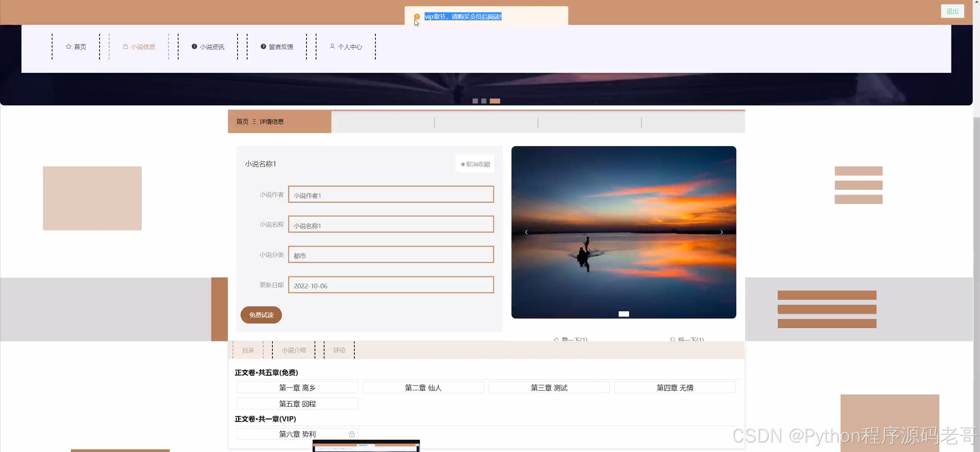Go to next cover image with right arrow
980x452 pixels.
[722, 232]
